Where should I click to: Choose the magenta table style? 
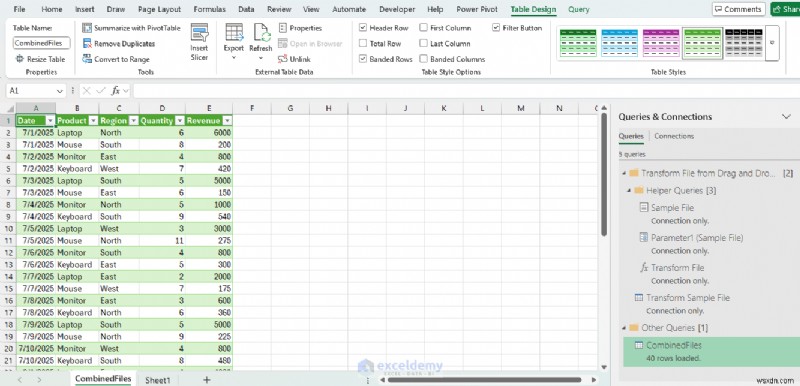click(x=661, y=43)
